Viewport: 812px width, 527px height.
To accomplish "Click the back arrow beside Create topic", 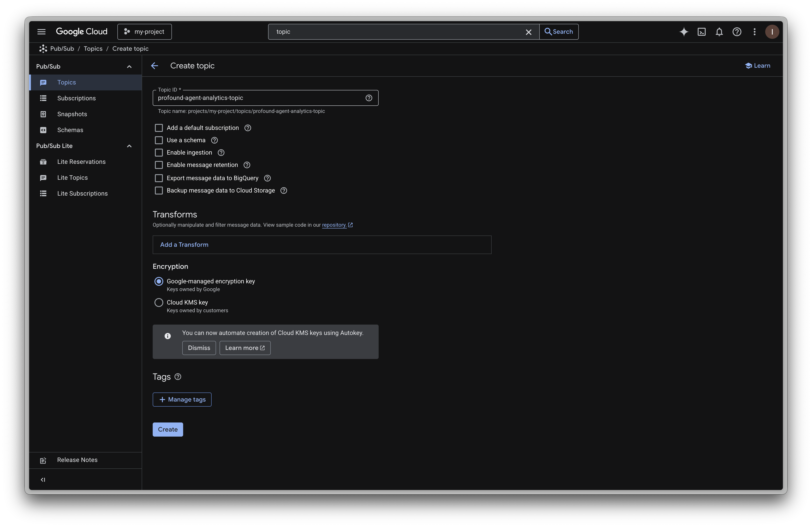I will coord(154,65).
